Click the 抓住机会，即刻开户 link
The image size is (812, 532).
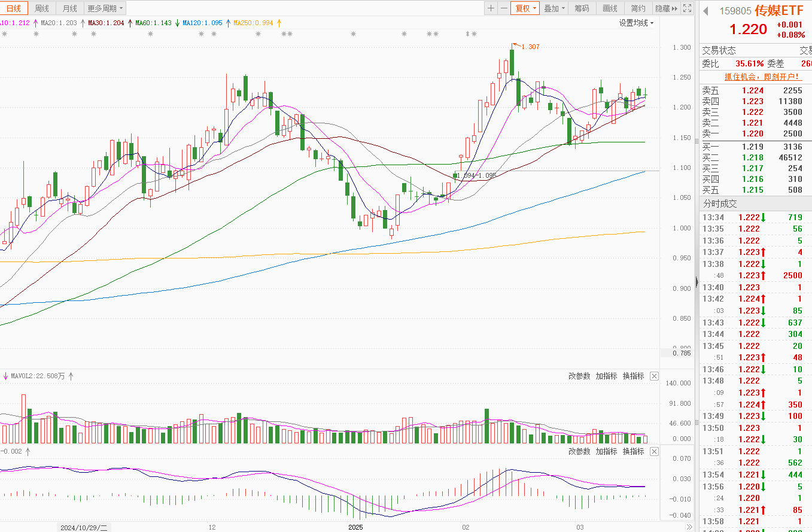click(x=763, y=77)
